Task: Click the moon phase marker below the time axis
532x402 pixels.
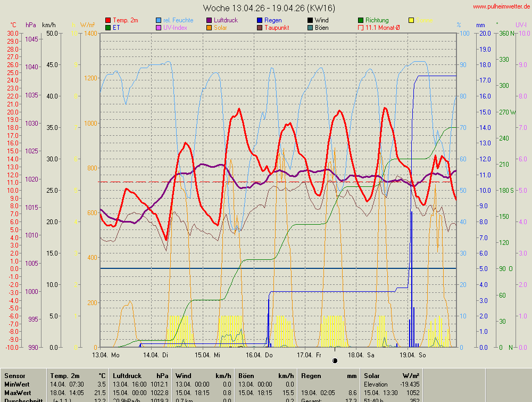Action: click(x=335, y=360)
